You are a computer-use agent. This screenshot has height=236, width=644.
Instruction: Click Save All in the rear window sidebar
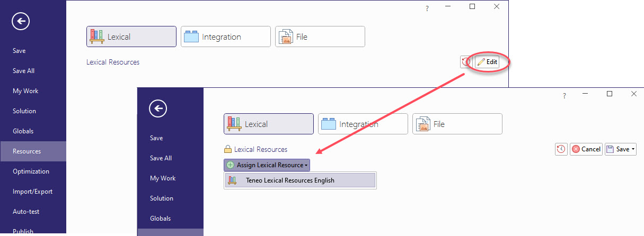click(x=23, y=71)
